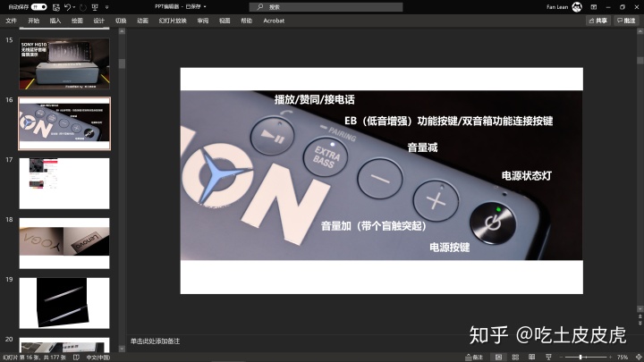Switch to Normal view icon
Screen dimensions: 644x362
pos(498,357)
